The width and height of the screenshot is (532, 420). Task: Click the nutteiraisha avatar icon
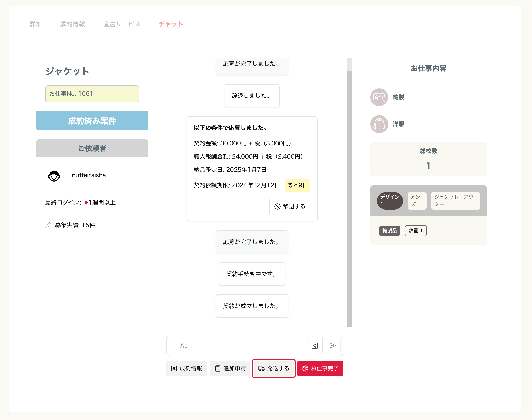click(x=54, y=175)
